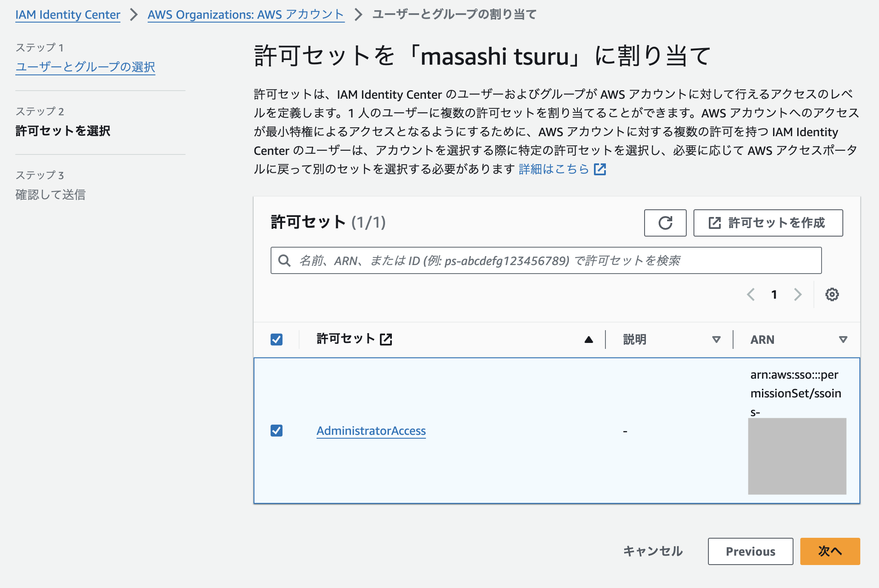The image size is (879, 588).
Task: Click the refresh permission sets icon button
Action: click(x=665, y=223)
